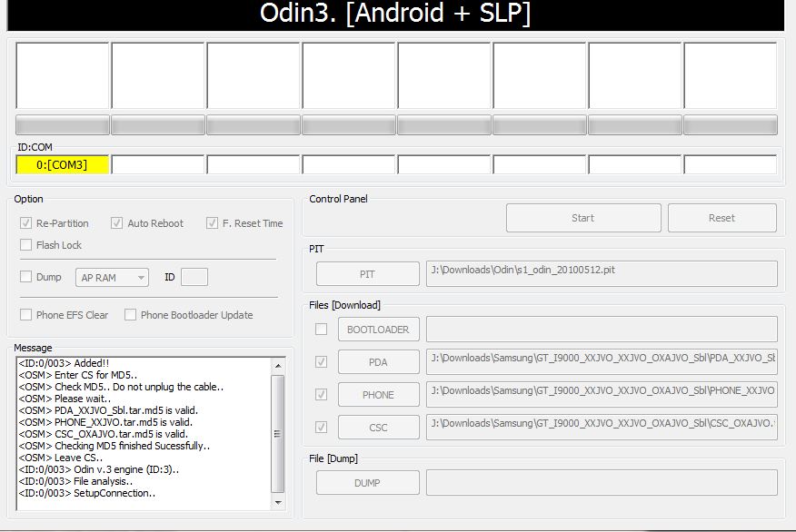Viewport: 796px width, 532px height.
Task: Click the PDA file button
Action: tap(379, 362)
